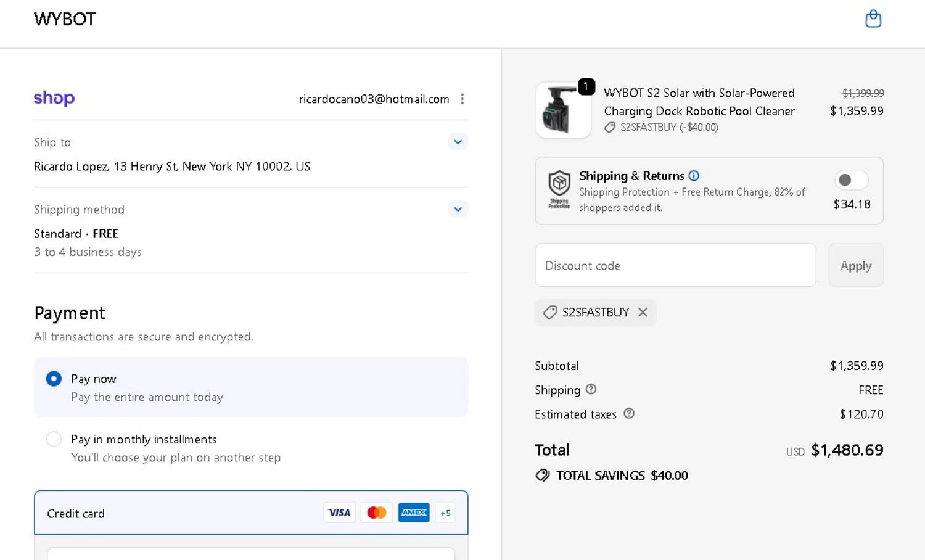Open account options three-dot menu
The image size is (925, 560).
(462, 99)
